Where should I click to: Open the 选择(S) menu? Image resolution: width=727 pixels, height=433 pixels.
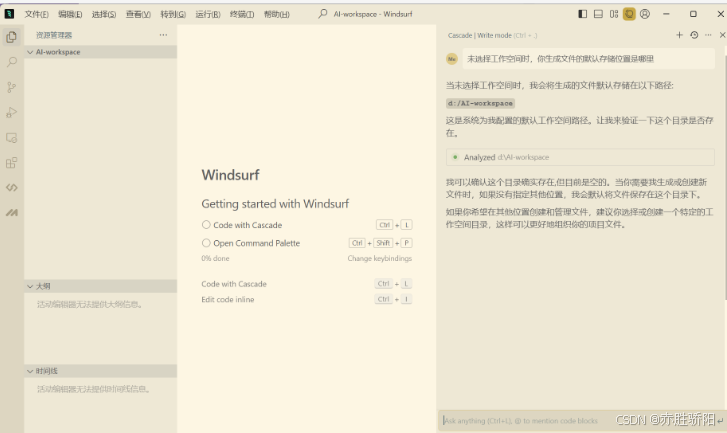[104, 14]
